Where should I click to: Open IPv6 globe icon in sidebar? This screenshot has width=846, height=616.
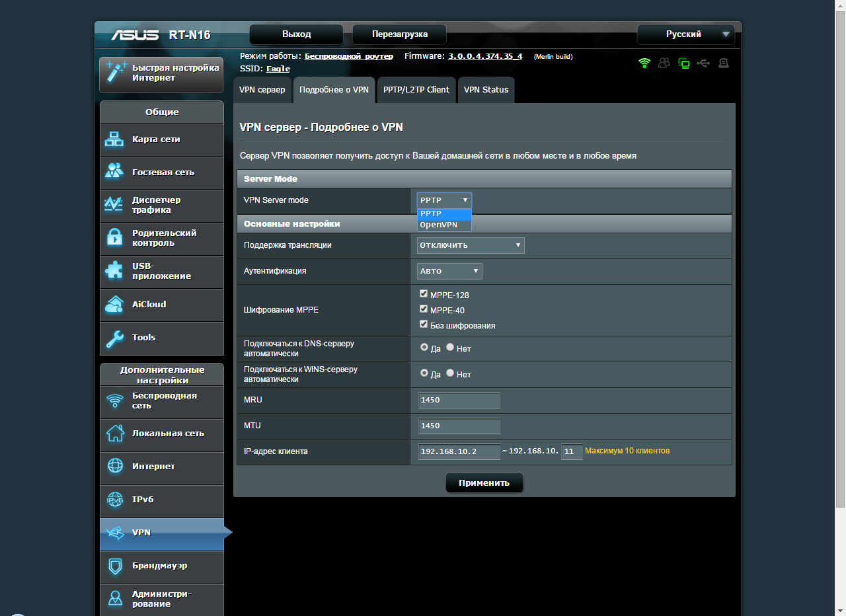(x=115, y=500)
